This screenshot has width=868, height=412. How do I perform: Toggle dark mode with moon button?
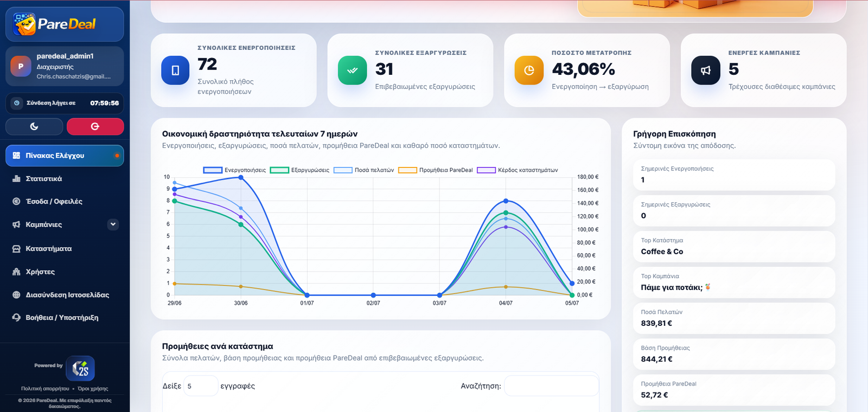coord(34,126)
